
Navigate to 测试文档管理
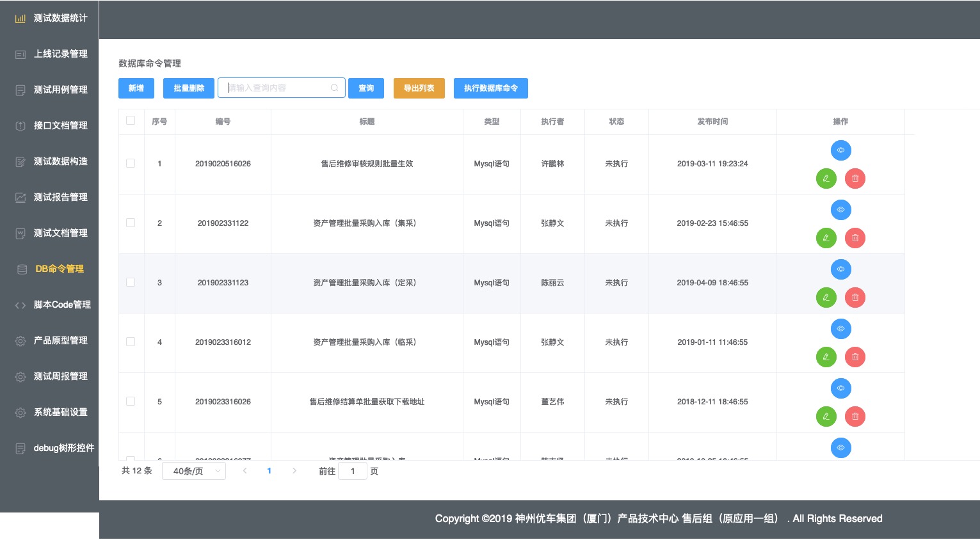50,233
